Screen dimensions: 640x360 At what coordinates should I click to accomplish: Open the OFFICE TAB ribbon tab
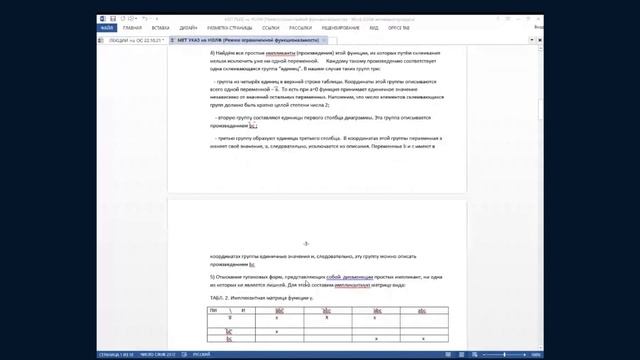click(399, 28)
